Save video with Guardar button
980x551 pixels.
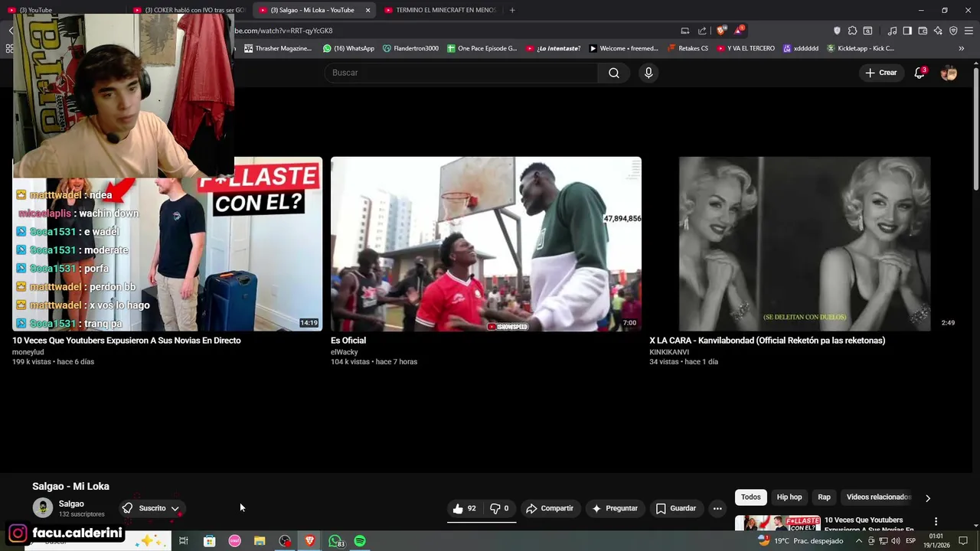(x=675, y=508)
